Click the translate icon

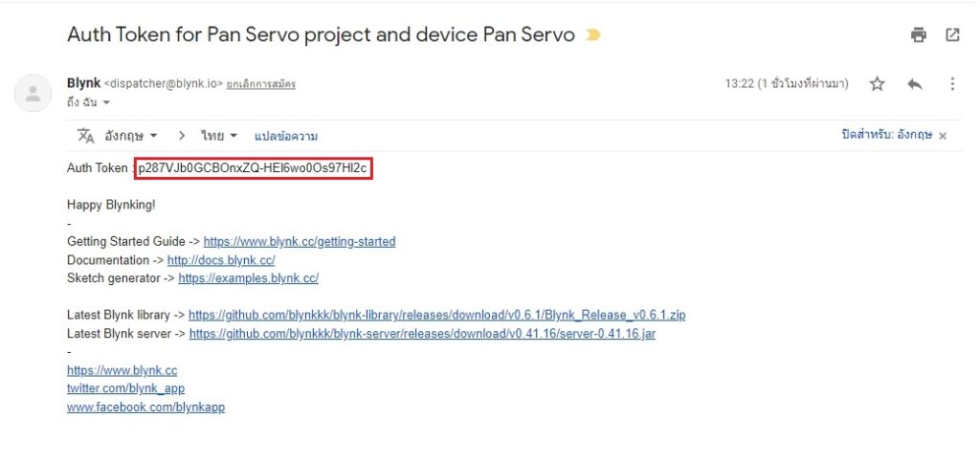click(86, 136)
